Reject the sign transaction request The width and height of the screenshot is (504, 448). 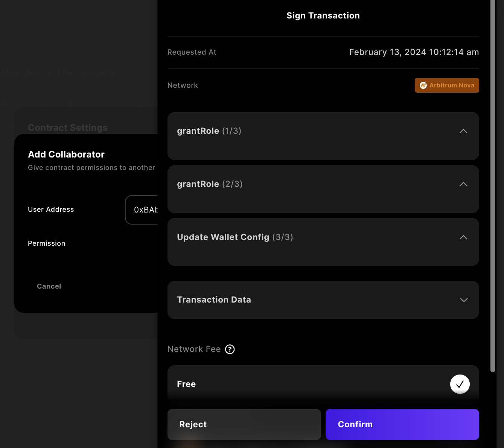(x=244, y=424)
